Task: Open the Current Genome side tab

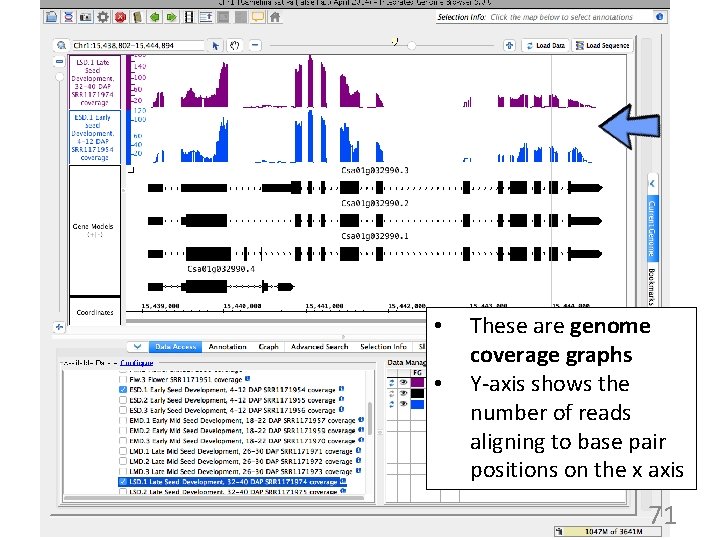Action: (x=652, y=228)
